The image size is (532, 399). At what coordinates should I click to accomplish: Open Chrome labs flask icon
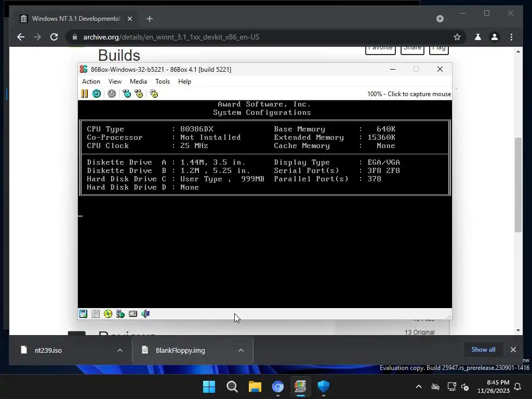[478, 37]
